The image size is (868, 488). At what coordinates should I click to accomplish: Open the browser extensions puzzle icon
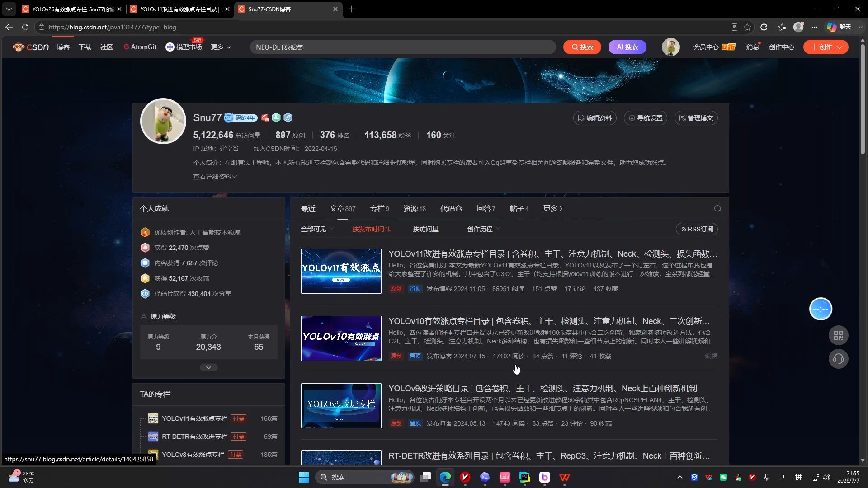764,27
